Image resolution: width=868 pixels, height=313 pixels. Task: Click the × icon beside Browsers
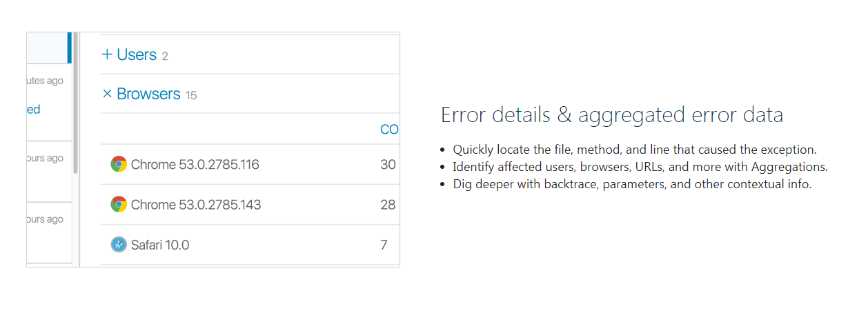point(107,94)
